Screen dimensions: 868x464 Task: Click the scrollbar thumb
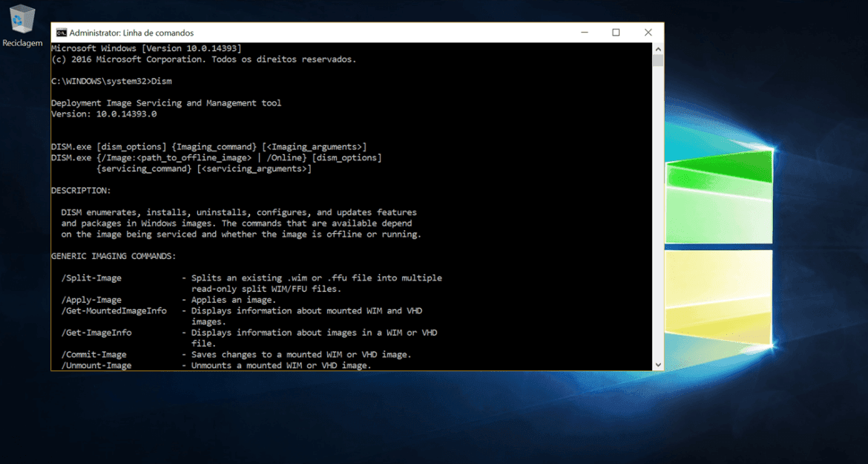[x=657, y=59]
